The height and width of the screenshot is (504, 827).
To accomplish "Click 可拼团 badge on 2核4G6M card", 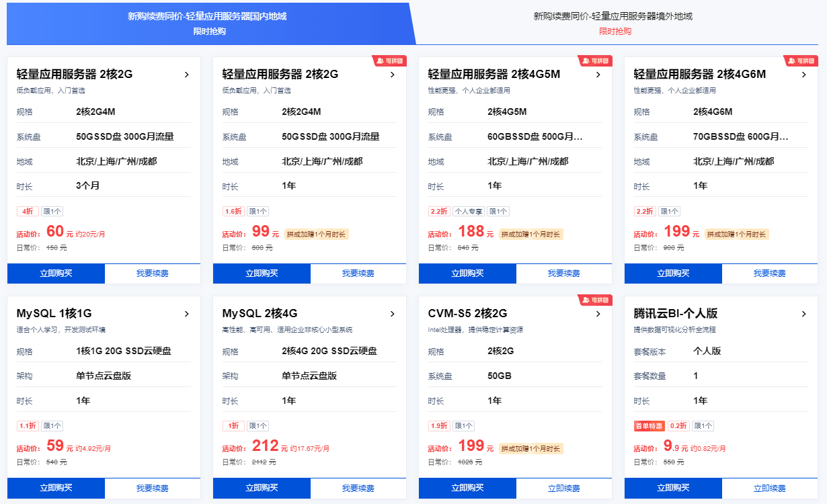I will click(801, 61).
